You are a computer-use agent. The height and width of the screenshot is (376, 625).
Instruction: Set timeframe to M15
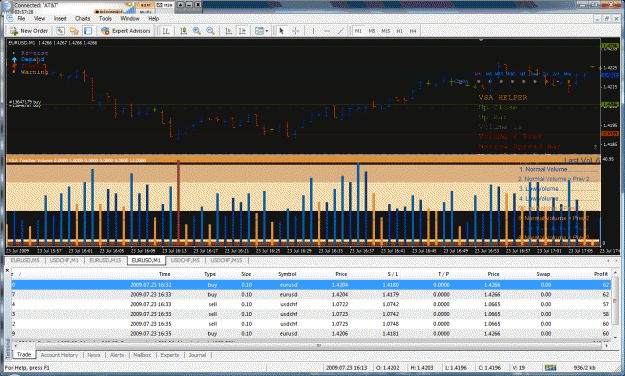tap(385, 31)
